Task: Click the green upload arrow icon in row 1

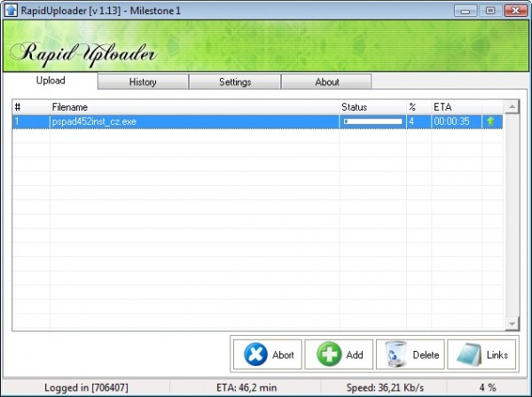Action: (490, 121)
